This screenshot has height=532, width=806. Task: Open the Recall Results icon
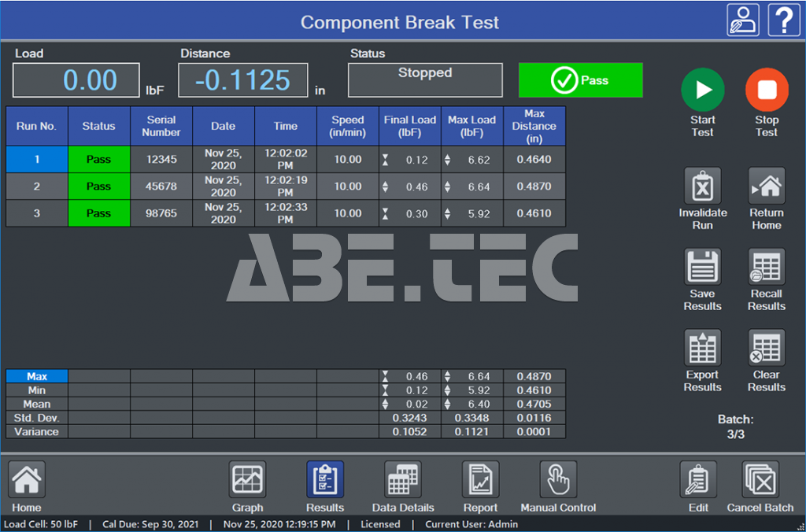pyautogui.click(x=766, y=268)
